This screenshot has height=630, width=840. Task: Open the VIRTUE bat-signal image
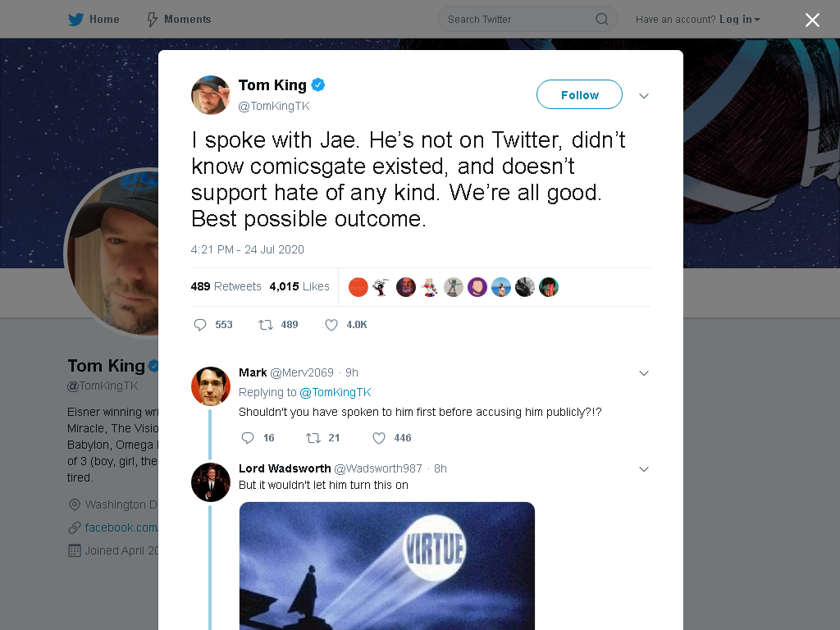pyautogui.click(x=387, y=566)
